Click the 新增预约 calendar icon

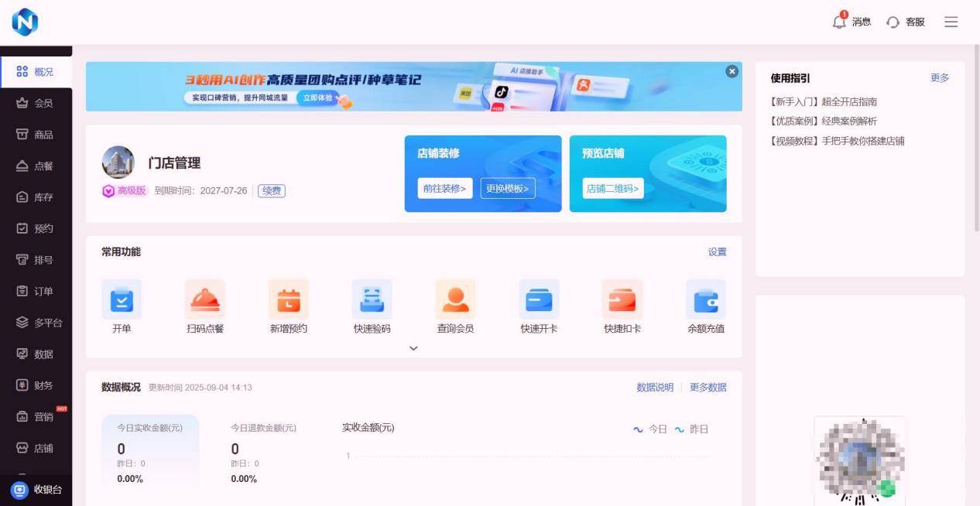tap(289, 299)
